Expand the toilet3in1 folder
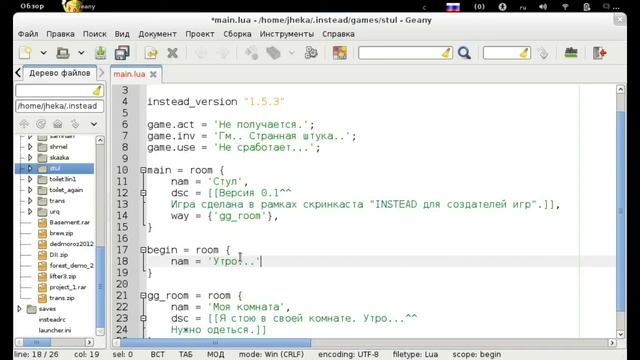The height and width of the screenshot is (360, 640). pyautogui.click(x=30, y=179)
